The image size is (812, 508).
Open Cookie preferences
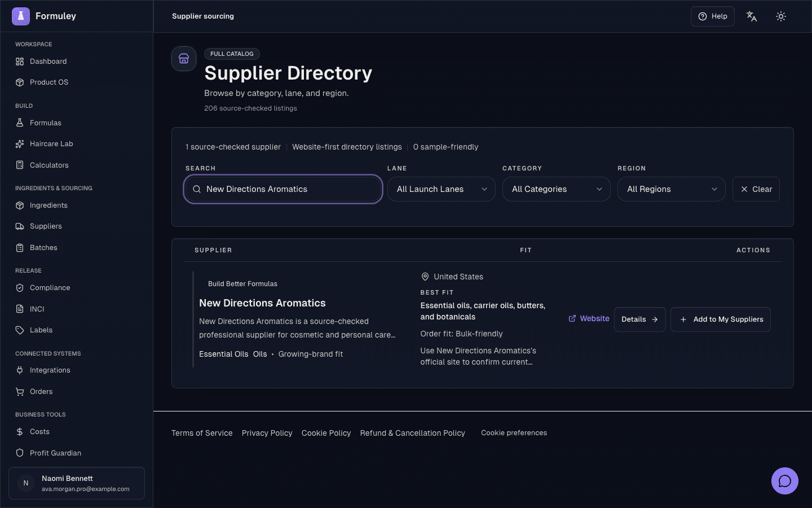[x=514, y=433]
